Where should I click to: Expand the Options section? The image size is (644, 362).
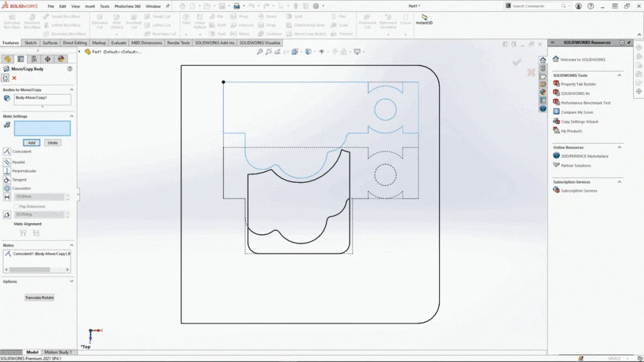tap(71, 282)
